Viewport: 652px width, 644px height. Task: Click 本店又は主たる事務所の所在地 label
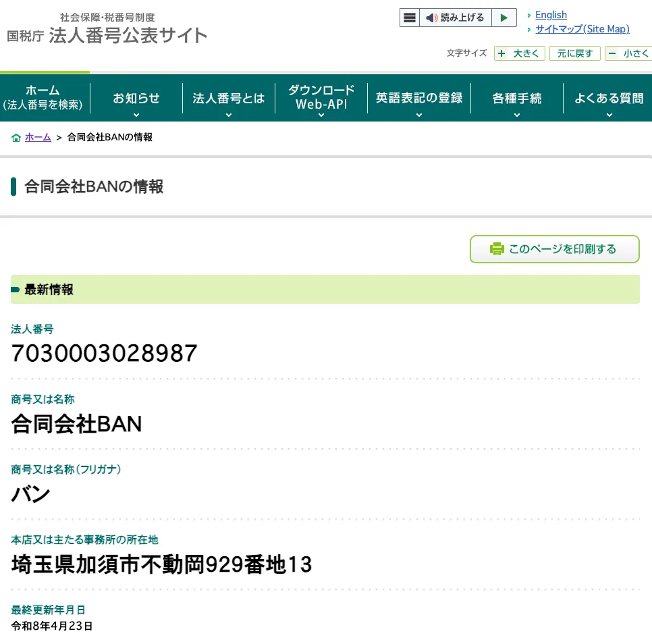tap(85, 540)
